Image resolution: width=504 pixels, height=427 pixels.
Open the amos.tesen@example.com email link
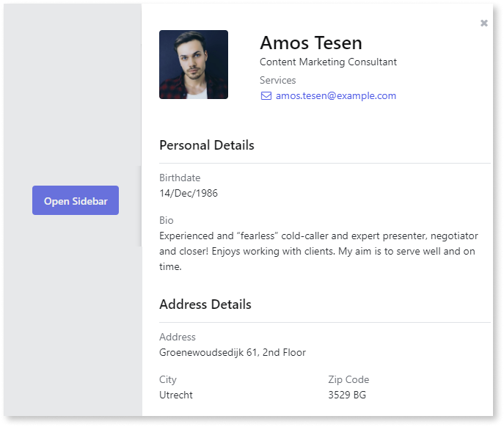(335, 96)
